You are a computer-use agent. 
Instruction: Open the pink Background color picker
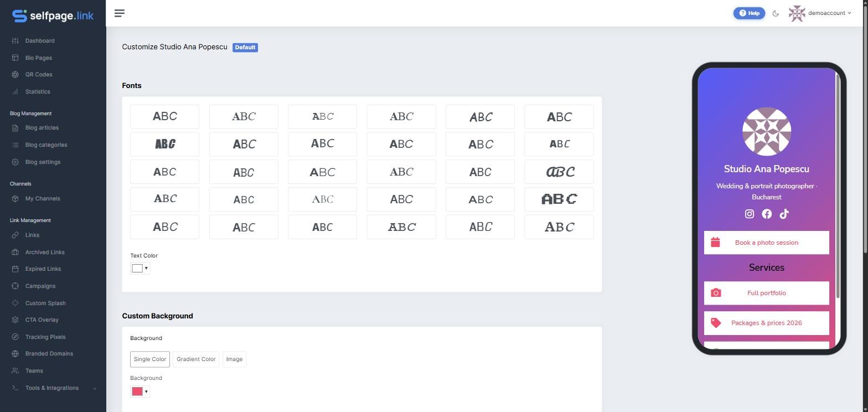point(140,392)
